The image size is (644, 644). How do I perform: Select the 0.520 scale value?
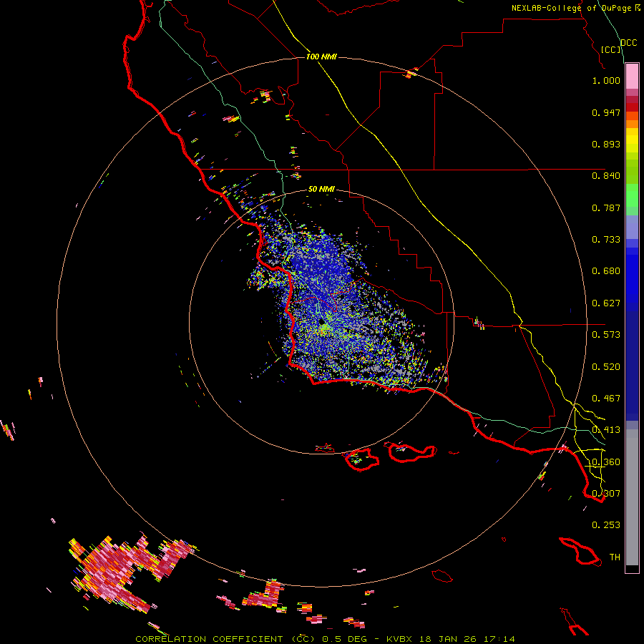click(606, 367)
